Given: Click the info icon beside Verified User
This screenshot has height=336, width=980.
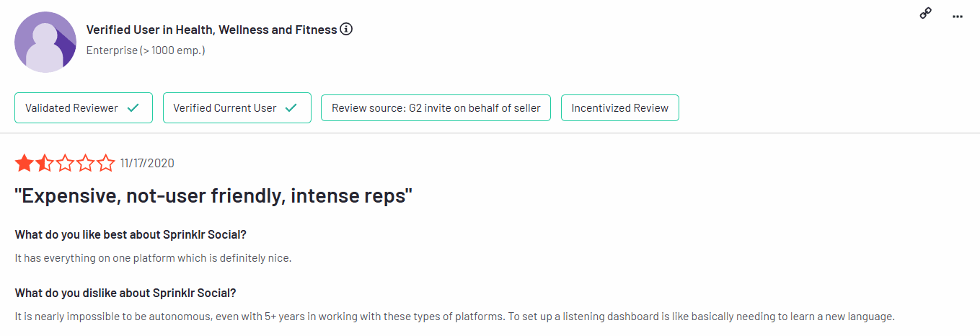Looking at the screenshot, I should pyautogui.click(x=346, y=30).
